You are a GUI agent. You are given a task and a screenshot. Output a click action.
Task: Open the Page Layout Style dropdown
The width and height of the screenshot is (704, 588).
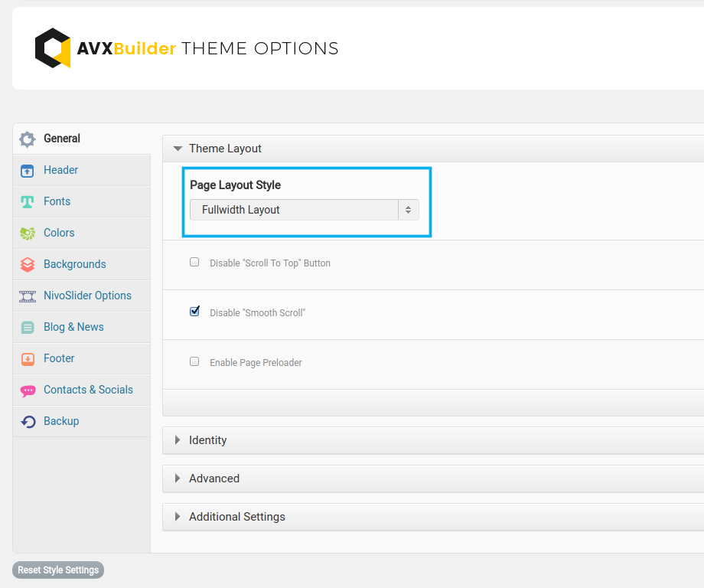(304, 210)
